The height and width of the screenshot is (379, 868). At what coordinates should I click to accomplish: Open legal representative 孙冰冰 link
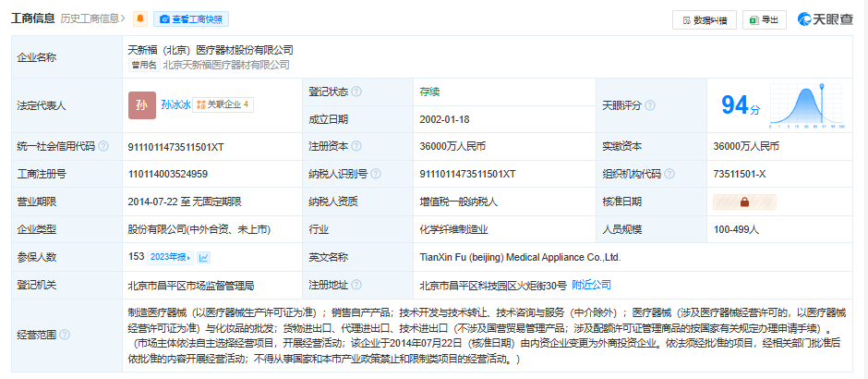click(x=175, y=104)
